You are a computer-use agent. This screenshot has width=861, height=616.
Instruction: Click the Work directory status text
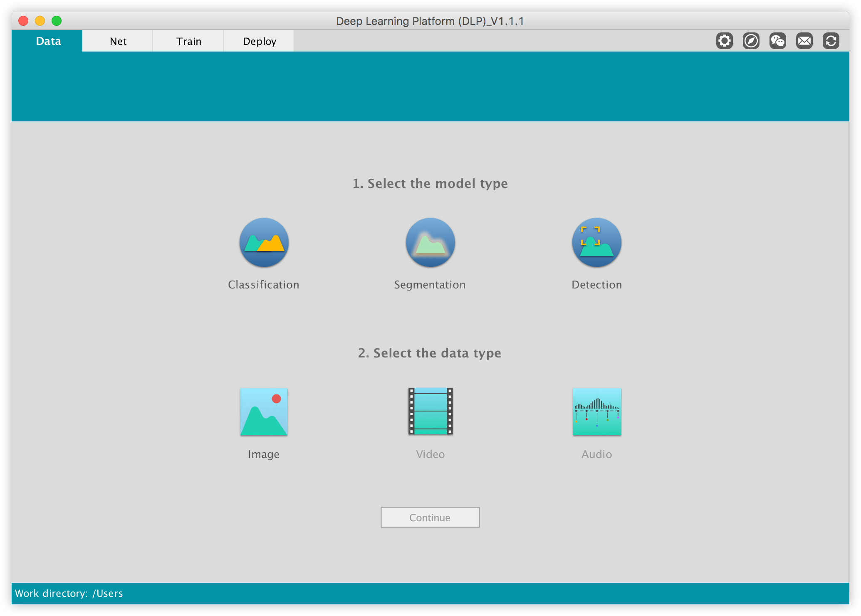tap(69, 593)
